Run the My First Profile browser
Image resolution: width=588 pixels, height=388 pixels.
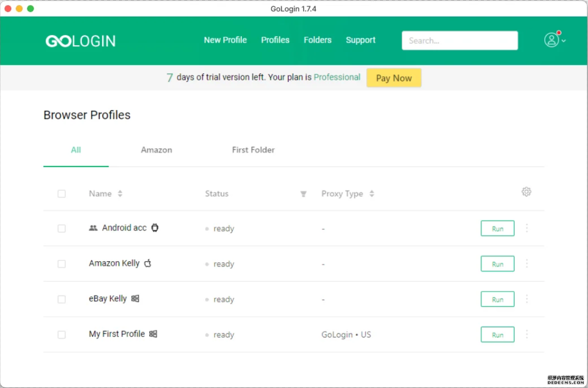click(x=497, y=335)
